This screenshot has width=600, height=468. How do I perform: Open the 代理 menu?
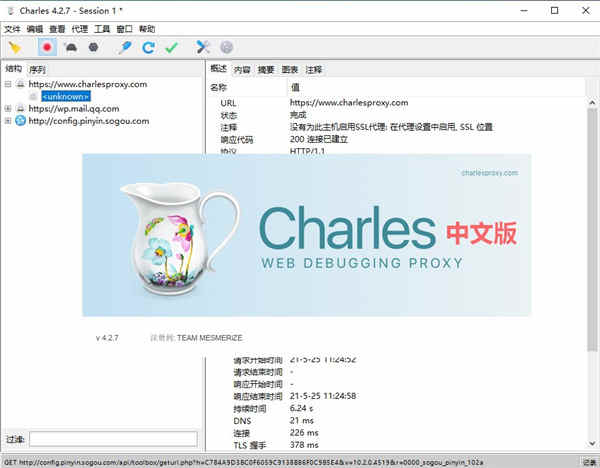click(80, 29)
